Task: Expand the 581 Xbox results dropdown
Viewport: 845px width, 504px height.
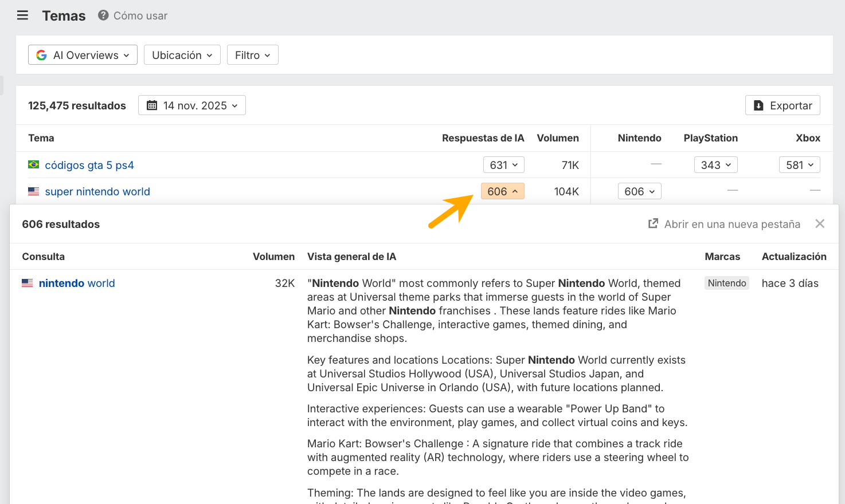Action: [x=799, y=164]
